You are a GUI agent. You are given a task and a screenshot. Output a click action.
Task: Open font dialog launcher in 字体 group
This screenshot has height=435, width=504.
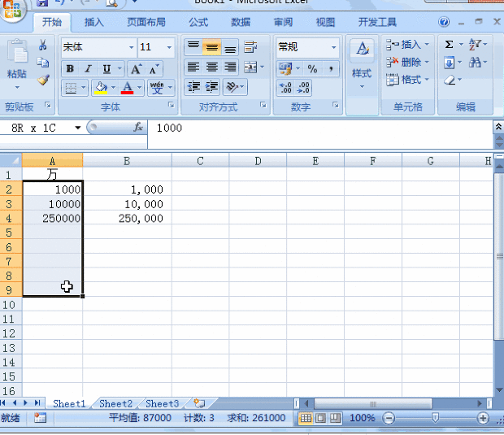(172, 105)
